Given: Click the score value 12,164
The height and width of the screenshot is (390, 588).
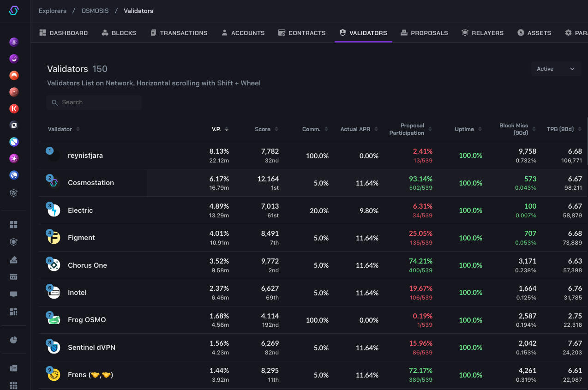Looking at the screenshot, I should pos(268,179).
